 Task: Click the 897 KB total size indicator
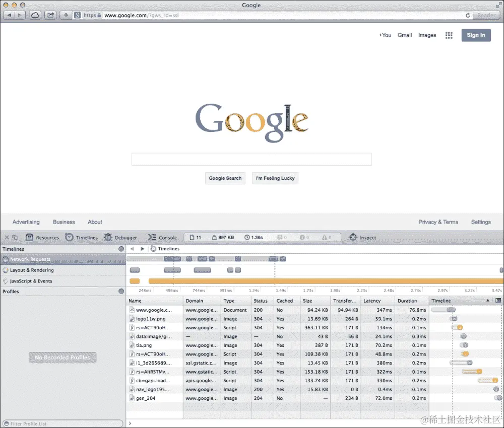(x=223, y=238)
